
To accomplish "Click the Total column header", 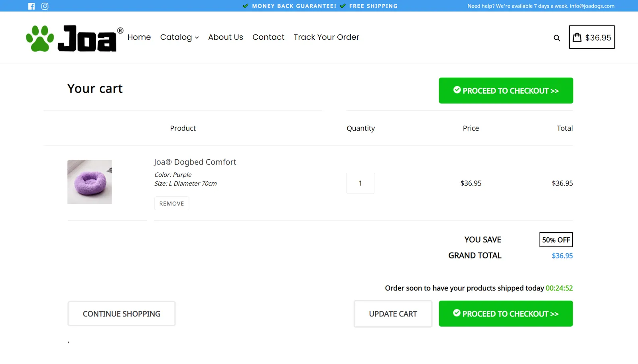I will coord(565,128).
